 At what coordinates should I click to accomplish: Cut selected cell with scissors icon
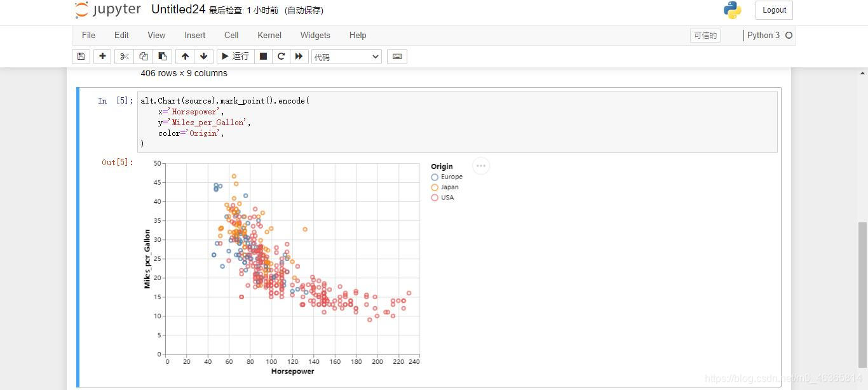click(x=125, y=57)
